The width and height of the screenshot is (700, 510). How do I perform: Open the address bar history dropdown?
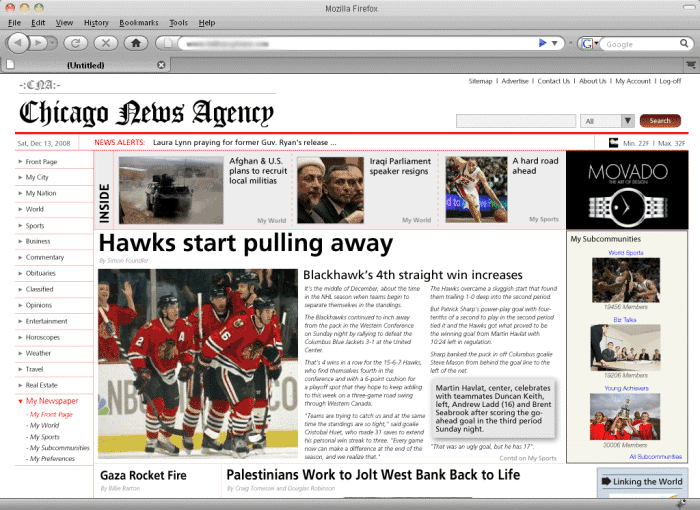point(554,43)
